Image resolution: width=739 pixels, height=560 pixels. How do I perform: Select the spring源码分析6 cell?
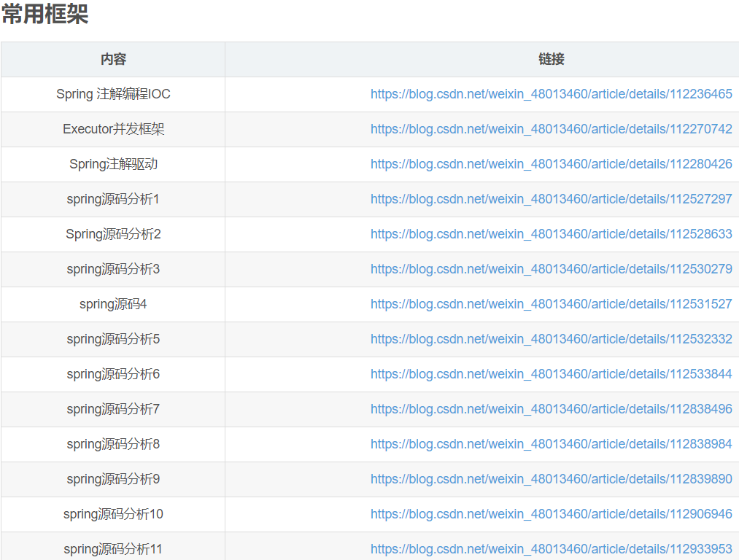pos(113,374)
